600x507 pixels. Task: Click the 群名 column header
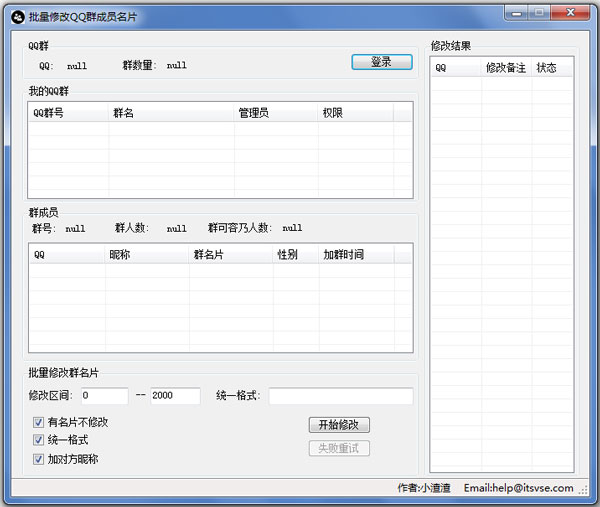point(171,113)
